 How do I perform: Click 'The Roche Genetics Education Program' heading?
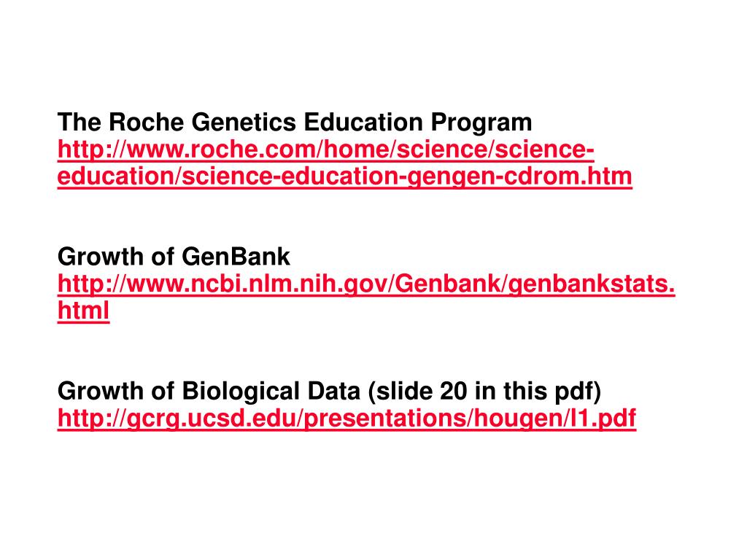click(295, 122)
